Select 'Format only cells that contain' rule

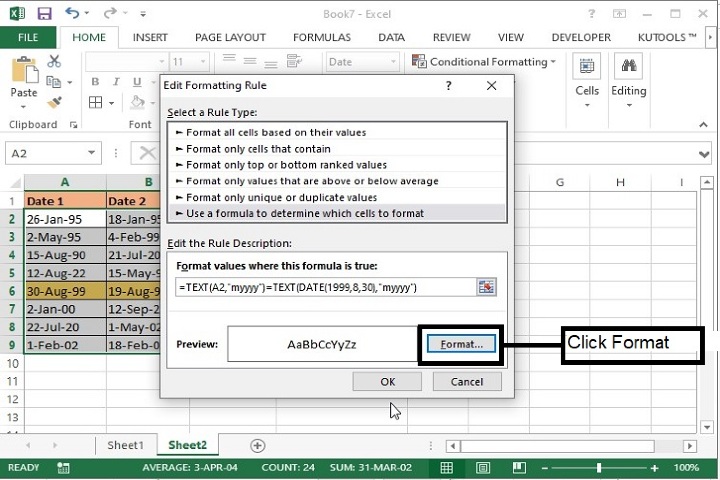point(337,149)
